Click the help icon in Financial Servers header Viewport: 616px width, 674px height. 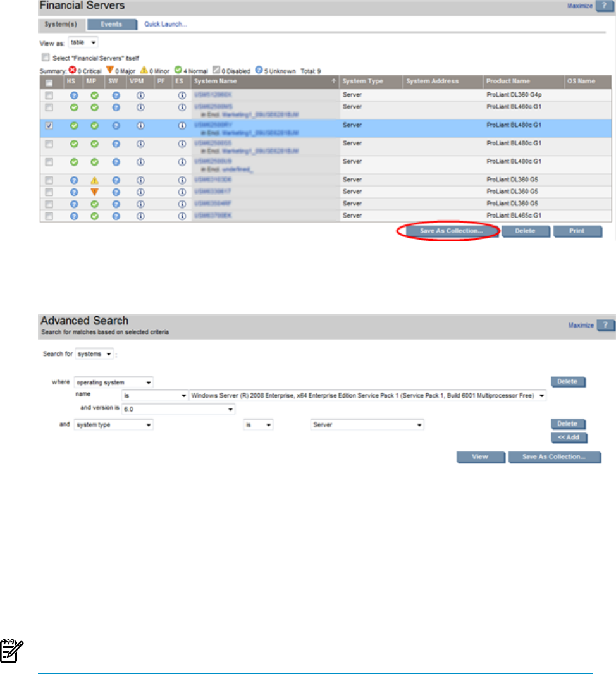click(605, 6)
